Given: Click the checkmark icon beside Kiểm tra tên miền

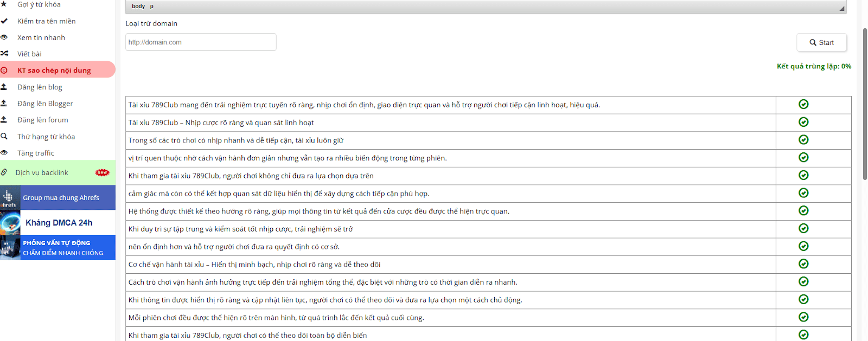Looking at the screenshot, I should [x=4, y=21].
